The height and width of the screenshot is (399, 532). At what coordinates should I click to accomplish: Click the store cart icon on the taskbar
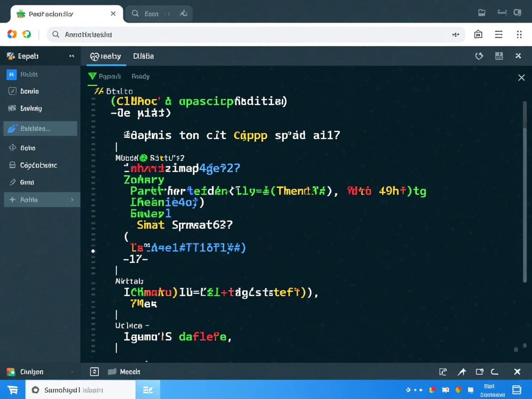pos(12,390)
